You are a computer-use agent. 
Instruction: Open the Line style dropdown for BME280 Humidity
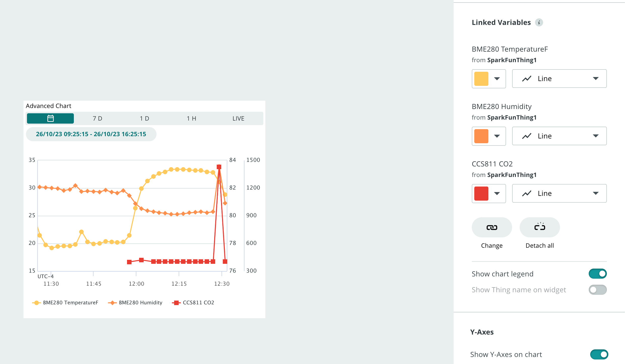pyautogui.click(x=595, y=136)
